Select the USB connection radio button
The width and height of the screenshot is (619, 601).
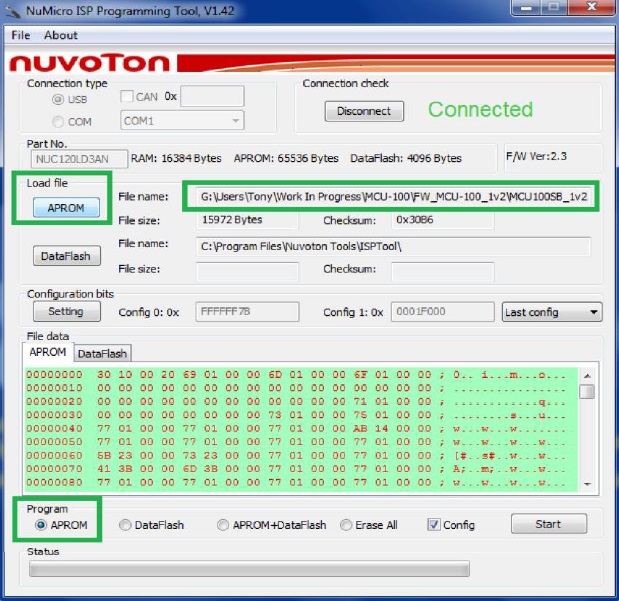tap(58, 100)
